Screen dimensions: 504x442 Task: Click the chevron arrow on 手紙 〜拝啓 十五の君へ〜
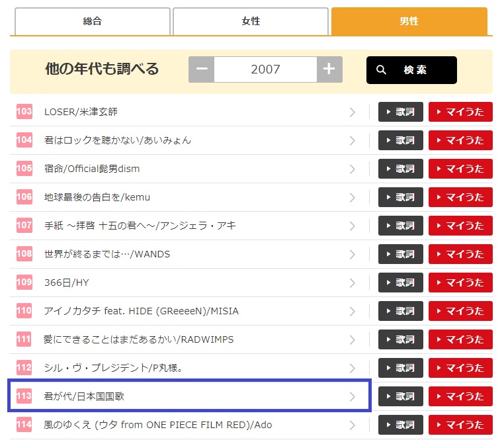352,226
